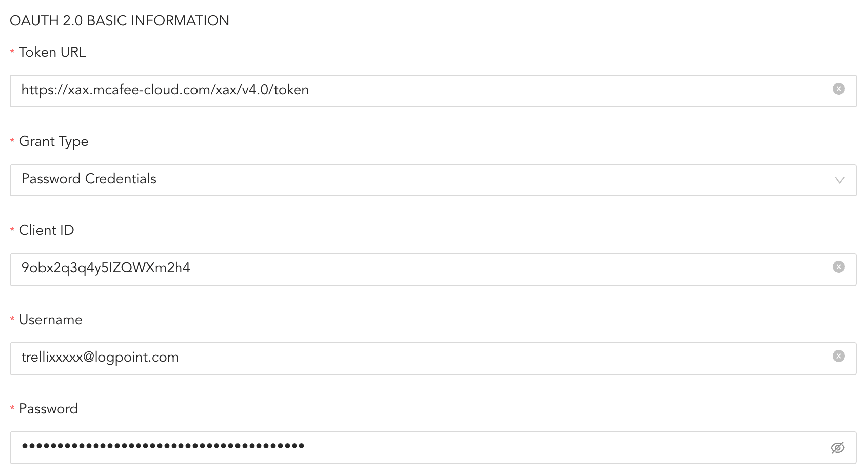Click into the Token URL input
Viewport: 868px width, 475px height.
coord(405,91)
